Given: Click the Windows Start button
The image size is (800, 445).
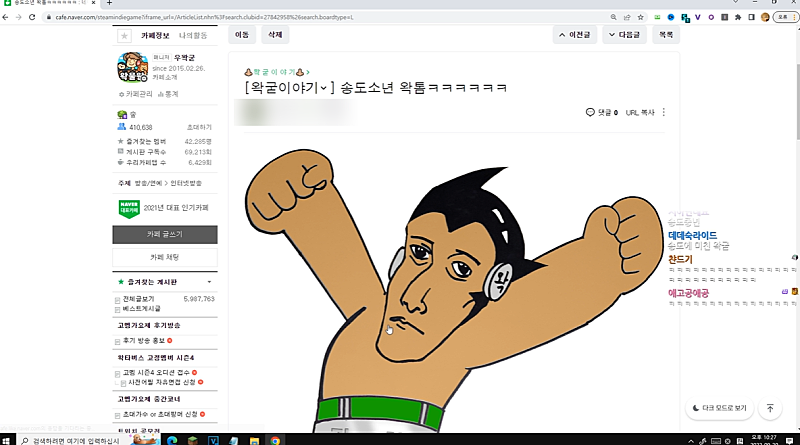Looking at the screenshot, I should pos(9,438).
